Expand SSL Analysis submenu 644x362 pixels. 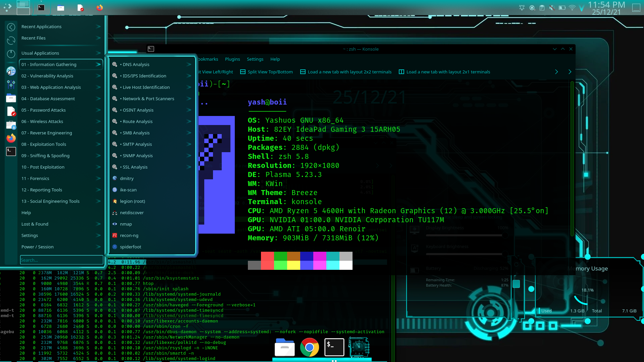(152, 167)
